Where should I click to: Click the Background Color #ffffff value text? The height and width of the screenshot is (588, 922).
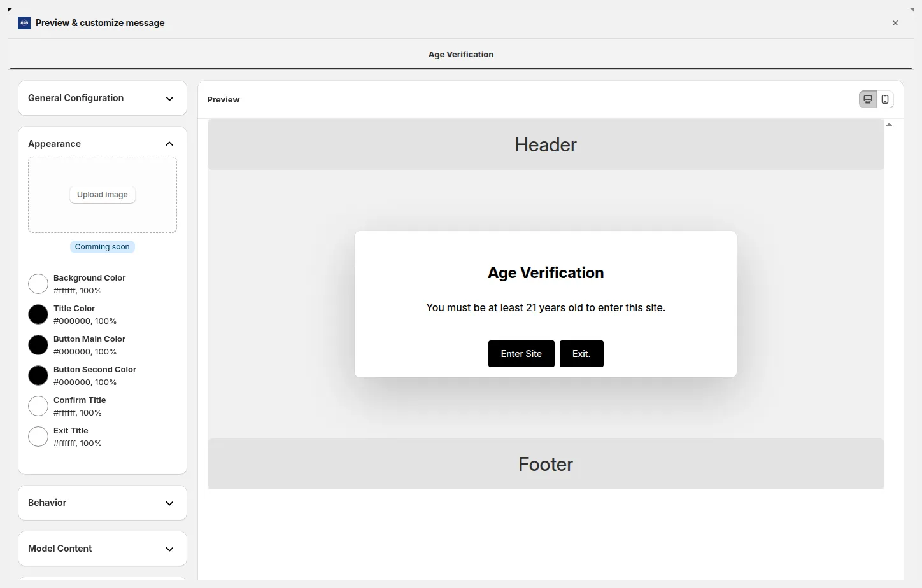click(78, 291)
